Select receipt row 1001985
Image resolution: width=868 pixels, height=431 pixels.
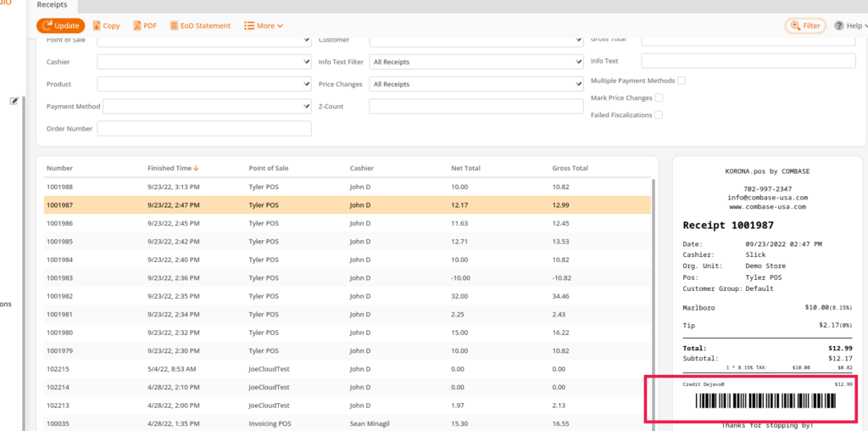[x=347, y=242]
